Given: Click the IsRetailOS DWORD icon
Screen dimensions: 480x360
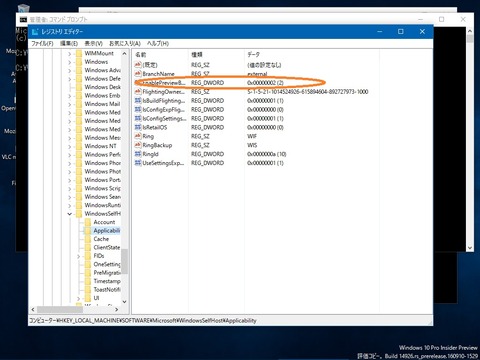Looking at the screenshot, I should click(x=138, y=127).
